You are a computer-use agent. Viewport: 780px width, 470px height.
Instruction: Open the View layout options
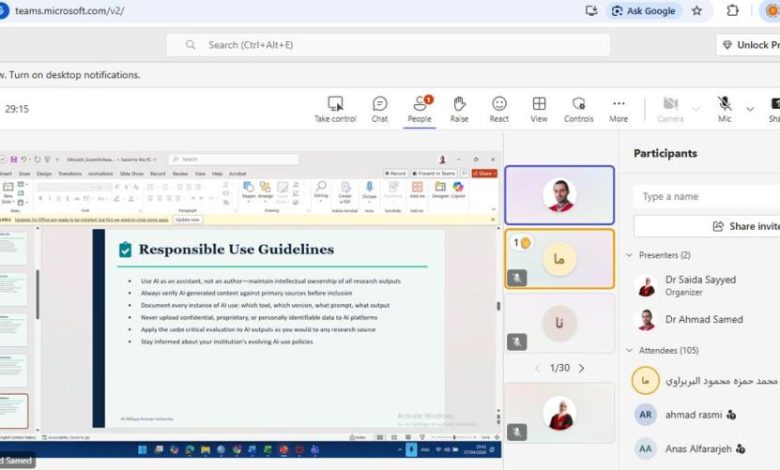[539, 105]
